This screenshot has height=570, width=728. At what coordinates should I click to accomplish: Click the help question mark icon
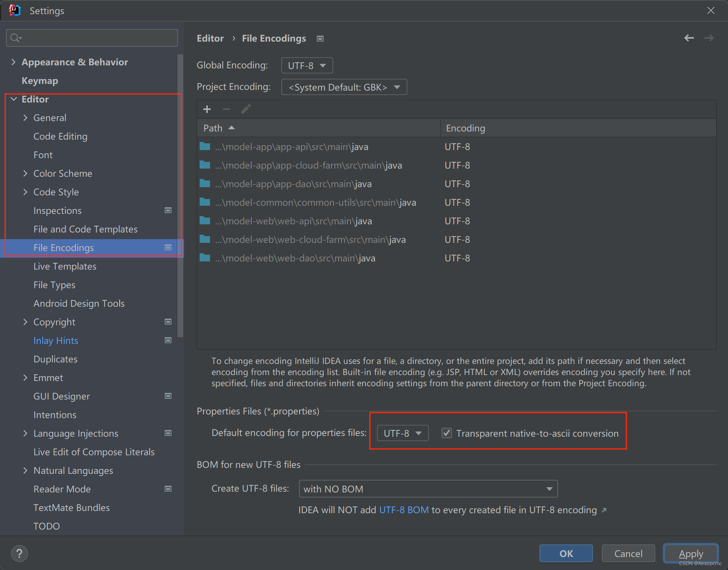coord(19,553)
